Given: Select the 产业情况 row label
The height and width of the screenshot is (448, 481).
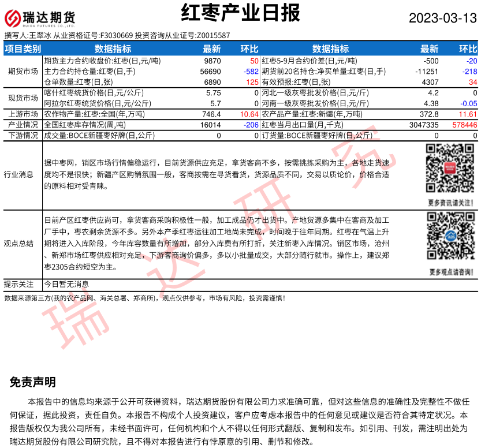Looking at the screenshot, I should 23,125.
